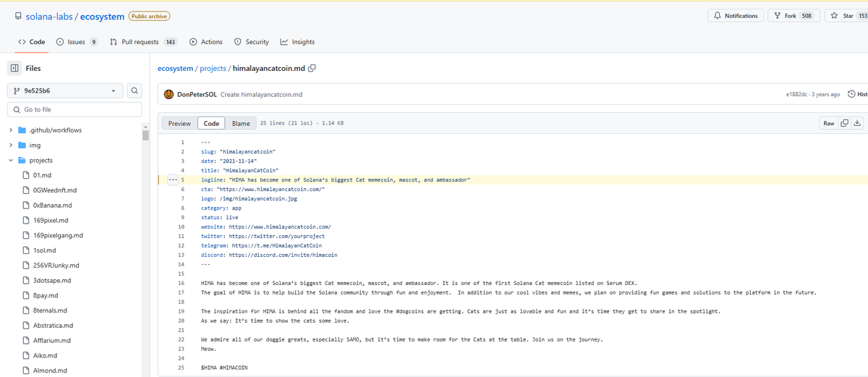Open the Actions tab
The width and height of the screenshot is (868, 377).
(x=206, y=42)
